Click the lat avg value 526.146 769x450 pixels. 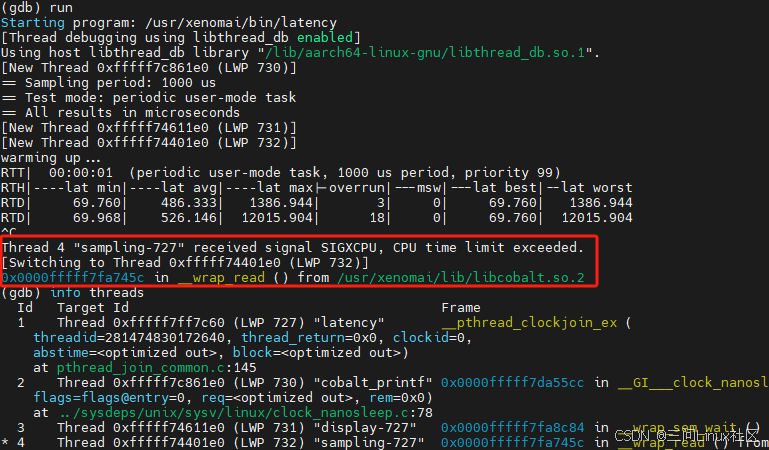(189, 218)
